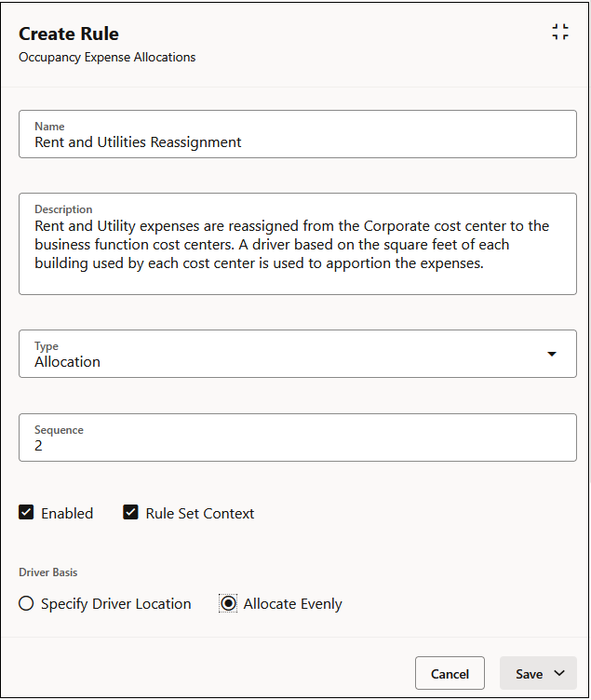Choose the Allocate Evenly radio button
Screen dimensions: 591x700
228,603
